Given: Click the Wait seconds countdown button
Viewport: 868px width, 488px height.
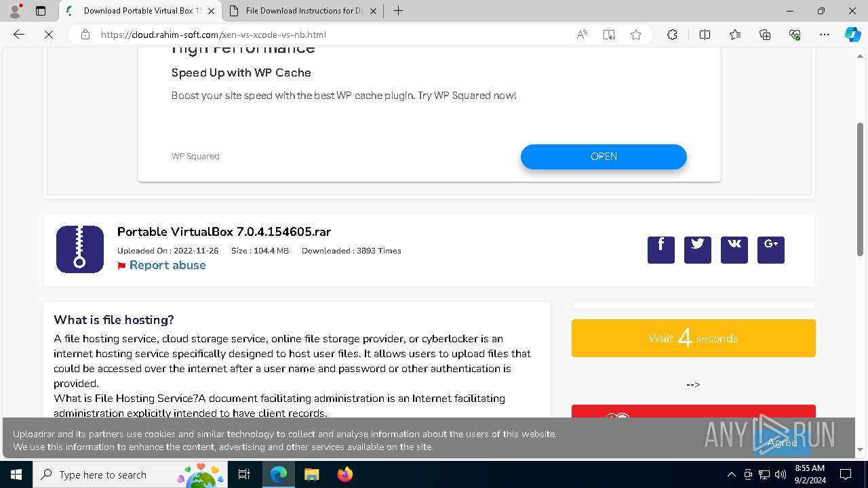Looking at the screenshot, I should (x=693, y=338).
